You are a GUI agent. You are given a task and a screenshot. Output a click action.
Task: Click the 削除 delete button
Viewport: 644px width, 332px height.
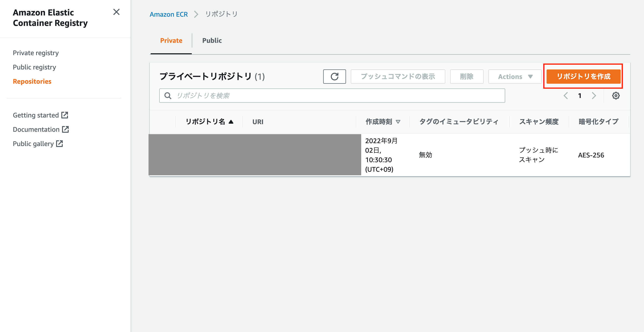coord(466,77)
